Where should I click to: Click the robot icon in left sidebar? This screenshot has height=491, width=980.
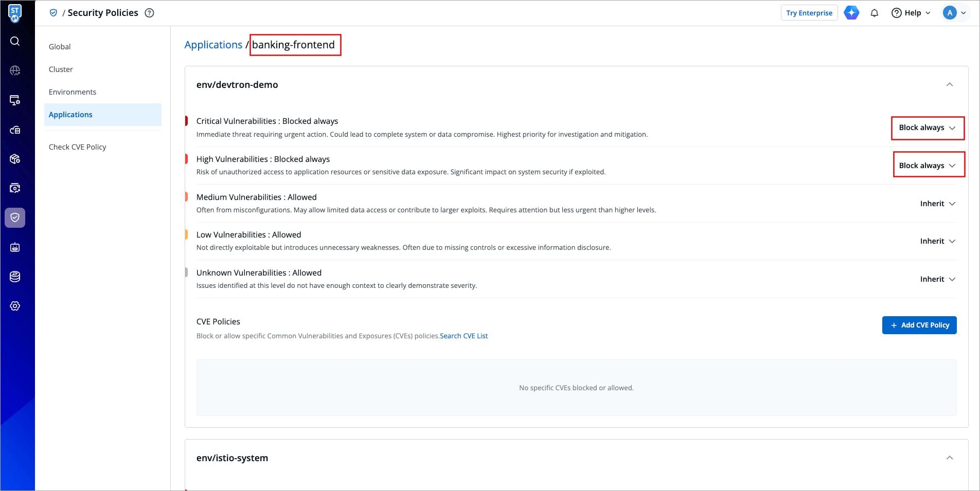(15, 247)
